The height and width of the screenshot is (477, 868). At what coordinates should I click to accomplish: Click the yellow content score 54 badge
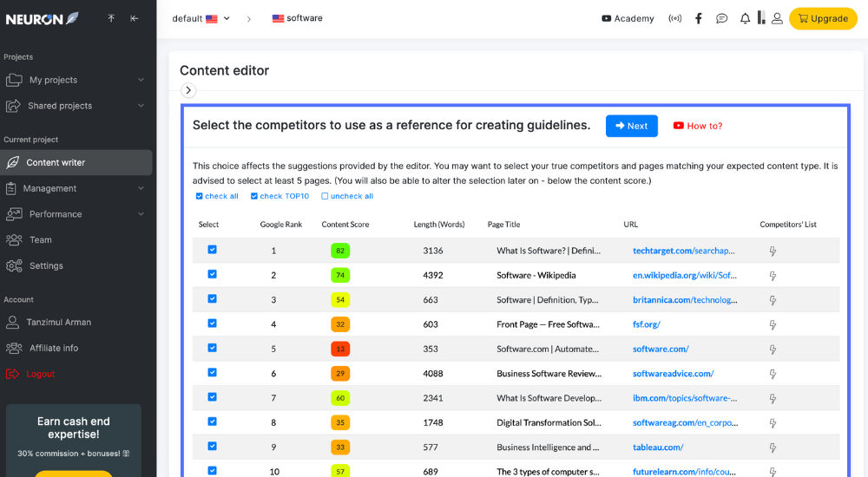(340, 300)
